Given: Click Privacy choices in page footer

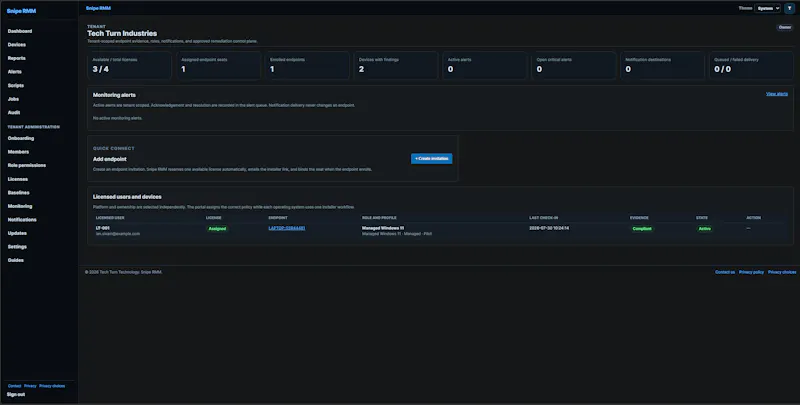Looking at the screenshot, I should 782,272.
